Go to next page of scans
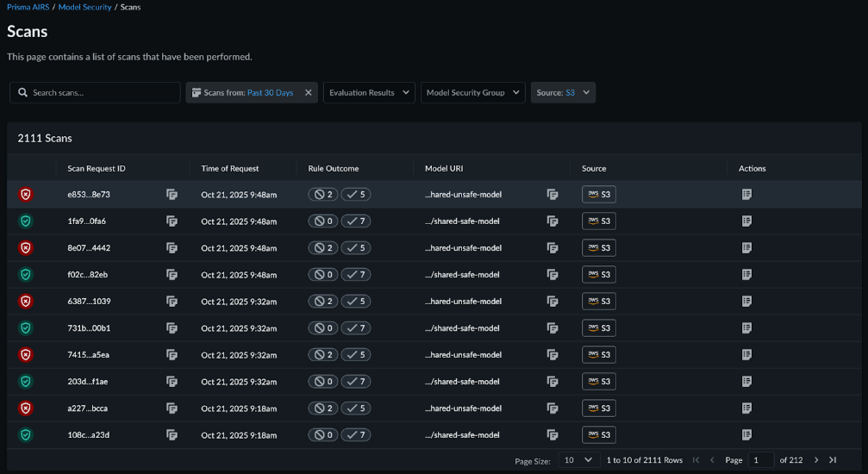 [817, 460]
